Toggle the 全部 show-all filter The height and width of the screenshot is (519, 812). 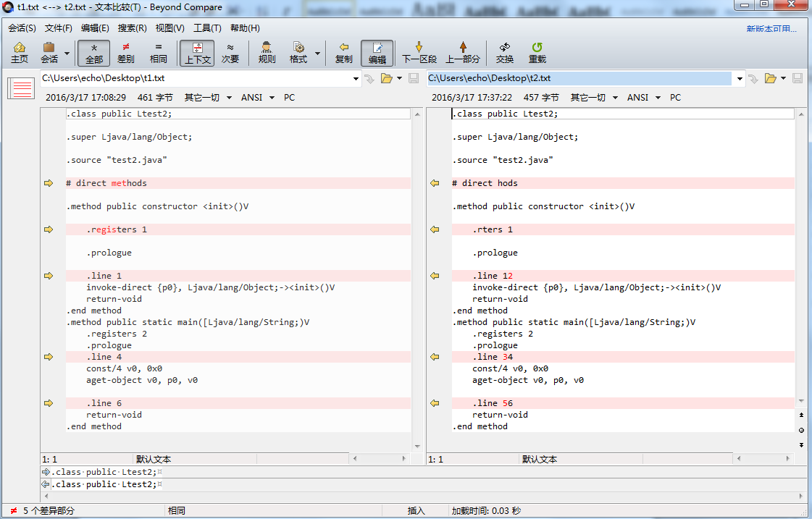pos(94,53)
